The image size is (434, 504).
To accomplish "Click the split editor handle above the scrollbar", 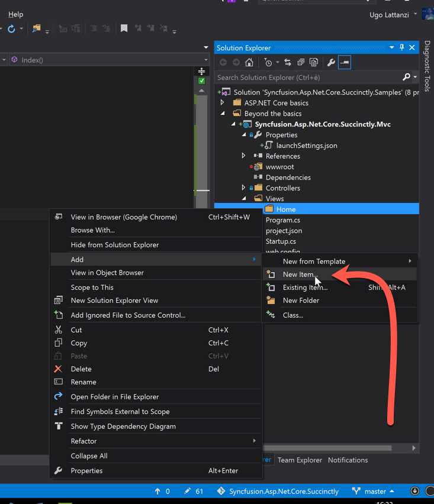I will pos(202,71).
